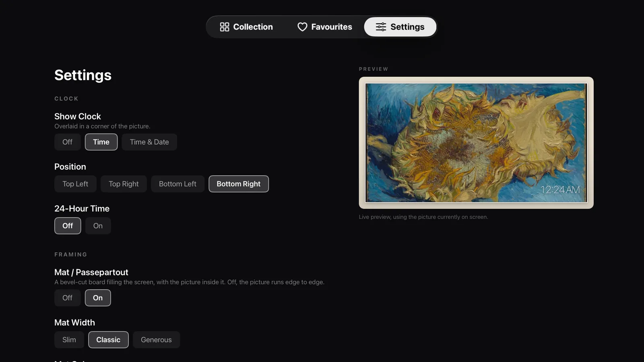Choose Slim mat width
The image size is (644, 362).
point(69,339)
